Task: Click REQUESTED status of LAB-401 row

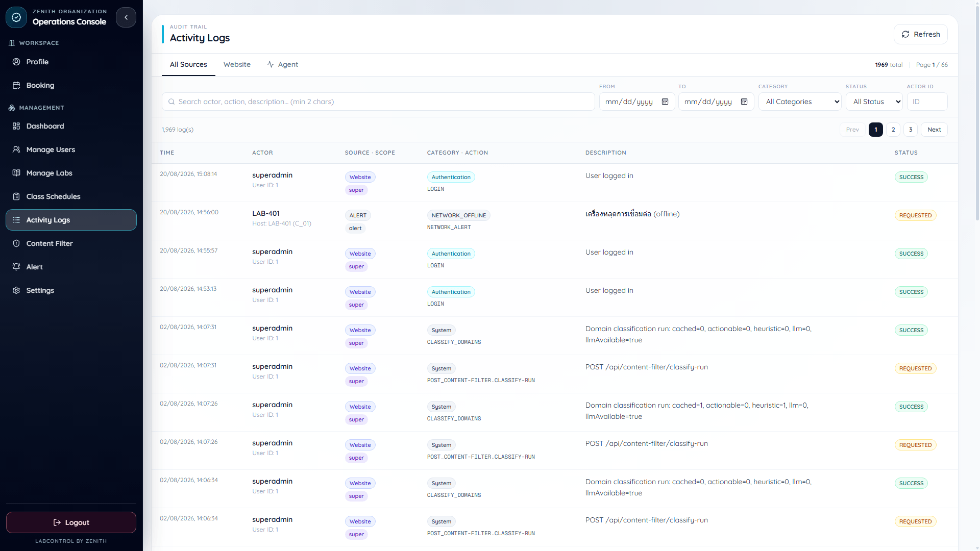Action: pos(915,215)
